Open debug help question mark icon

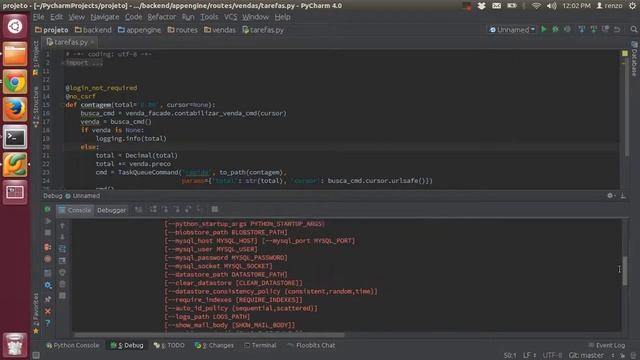click(48, 323)
